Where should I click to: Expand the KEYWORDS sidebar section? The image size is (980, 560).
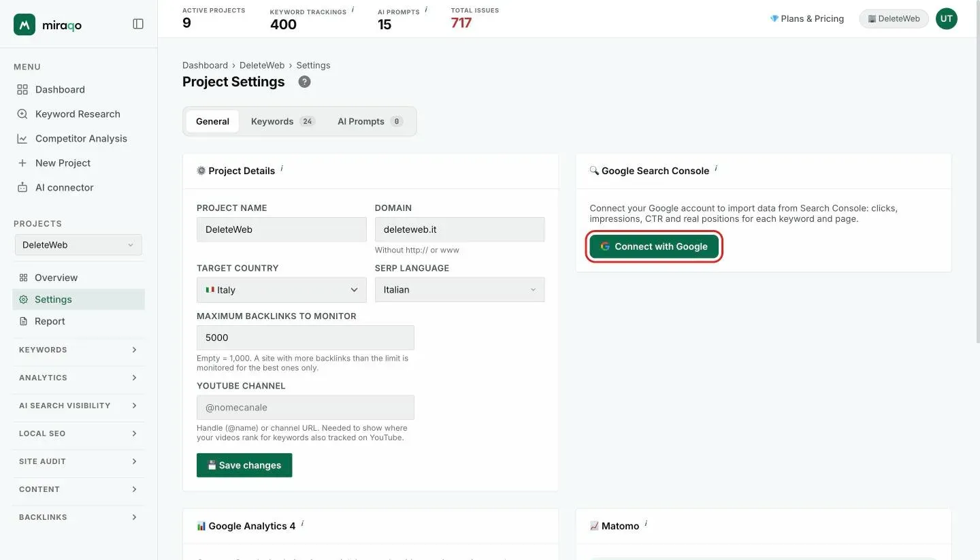pos(78,350)
